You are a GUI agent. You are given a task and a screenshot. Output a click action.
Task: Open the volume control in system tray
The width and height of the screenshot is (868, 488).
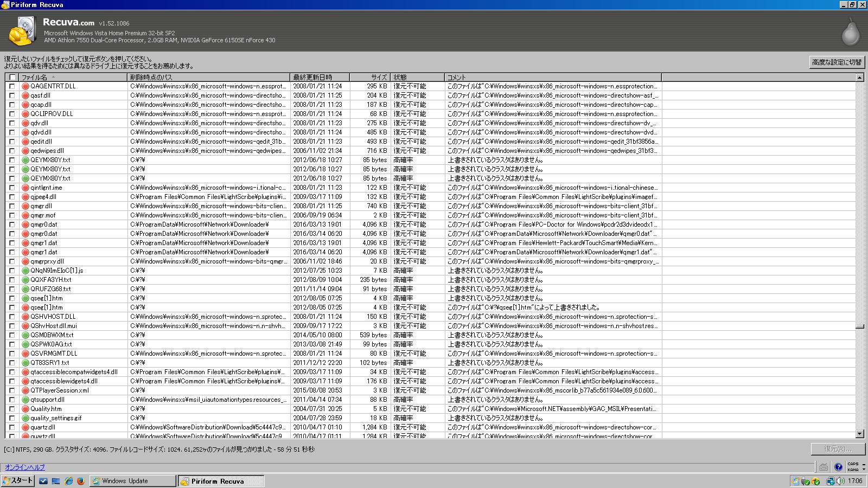(840, 481)
